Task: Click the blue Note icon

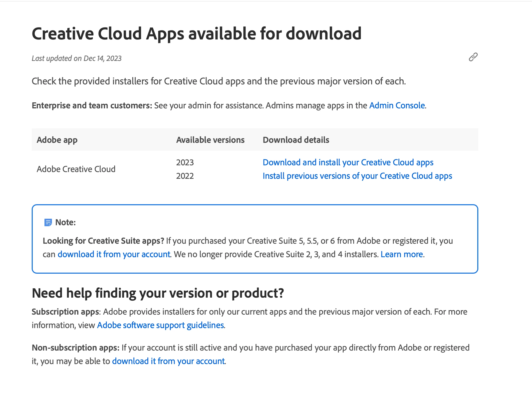Action: pos(48,222)
